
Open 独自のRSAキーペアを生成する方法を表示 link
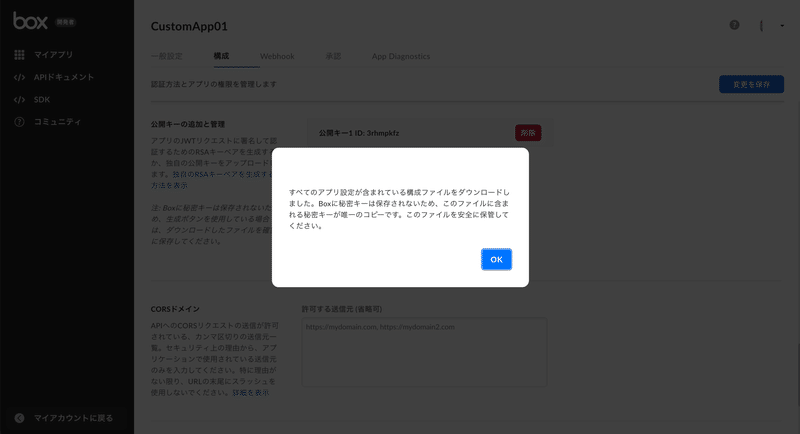tap(213, 180)
